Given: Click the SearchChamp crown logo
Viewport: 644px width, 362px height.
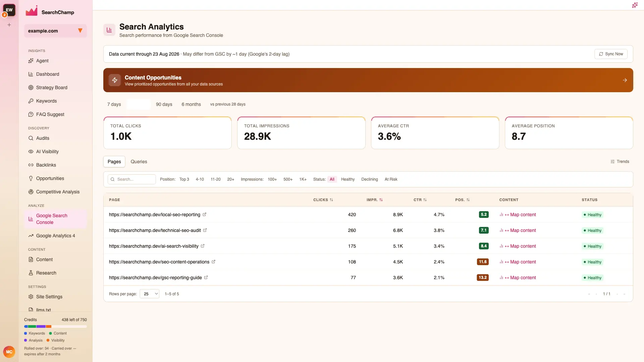Looking at the screenshot, I should (x=32, y=11).
